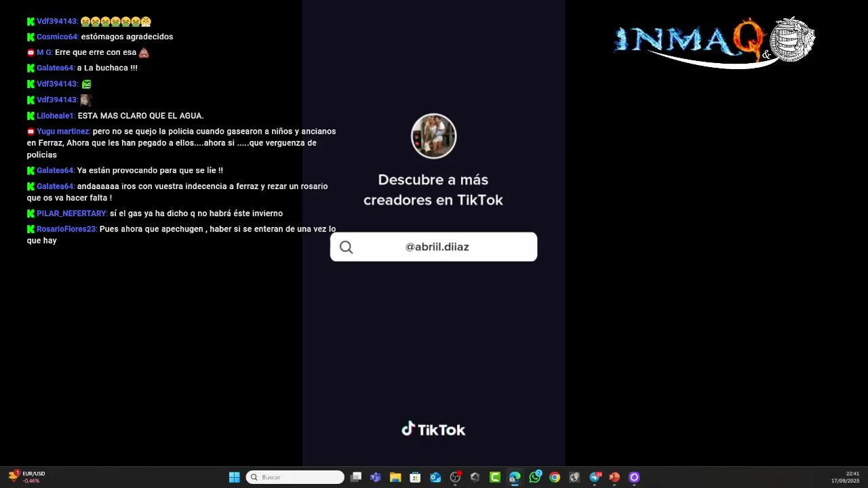Click 'Descubre a más creadores en TikTok' text
The image size is (868, 488).
[433, 190]
